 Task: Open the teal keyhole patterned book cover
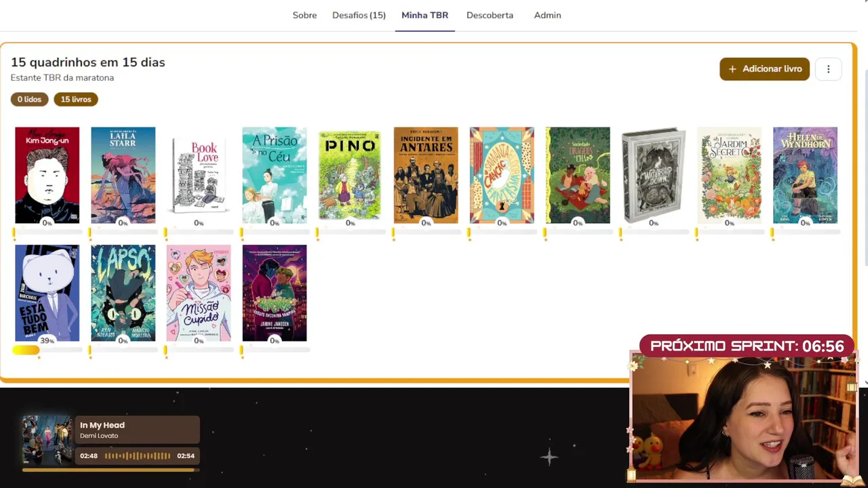click(x=502, y=175)
